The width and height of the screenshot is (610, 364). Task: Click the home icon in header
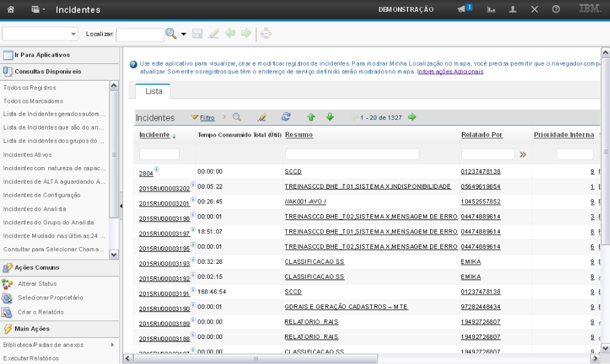11,10
